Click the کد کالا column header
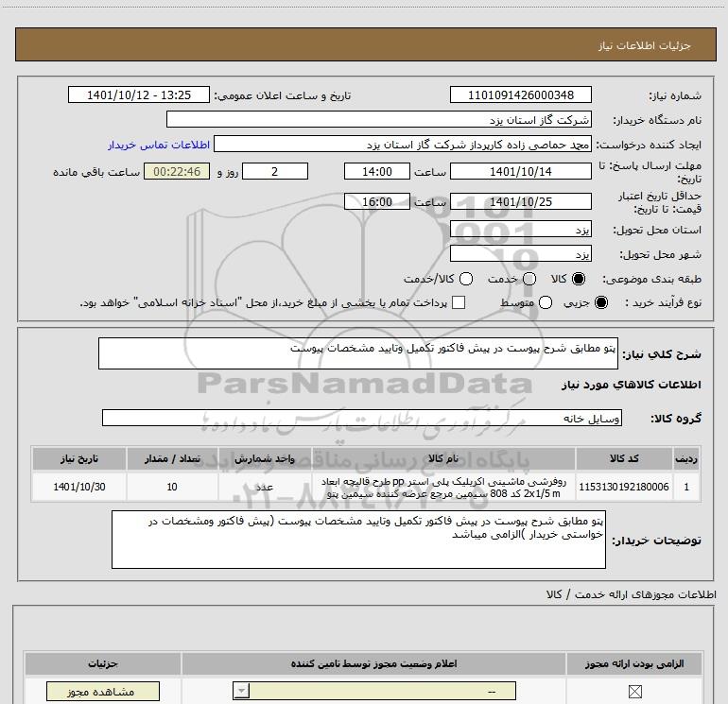Screen dimensions: 728x704 (624, 458)
